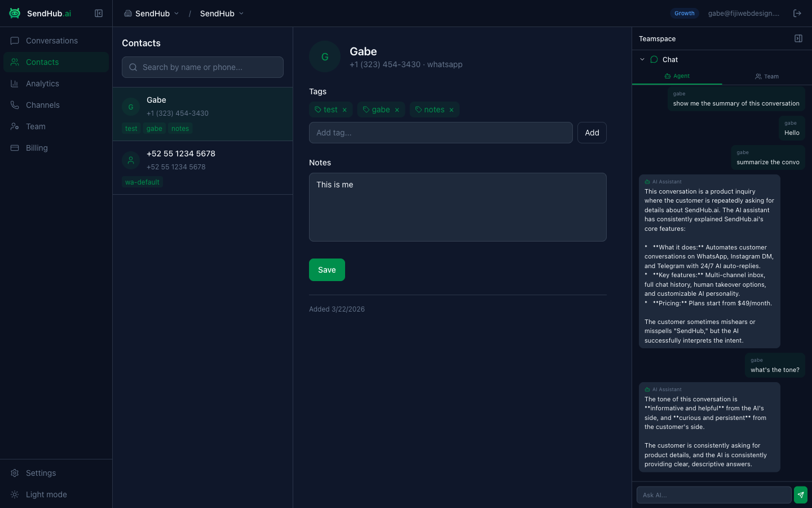
Task: Click the Chat bubble icon
Action: (x=654, y=59)
